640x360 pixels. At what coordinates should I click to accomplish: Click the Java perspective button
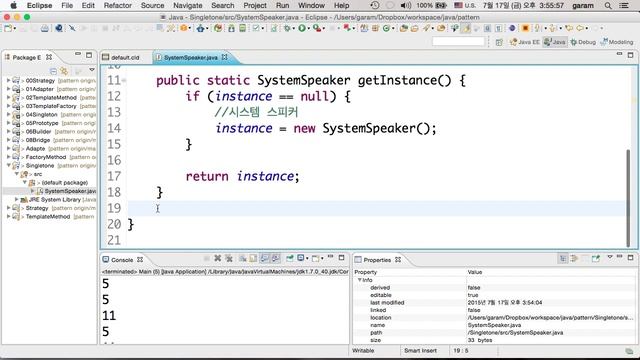[x=555, y=42]
